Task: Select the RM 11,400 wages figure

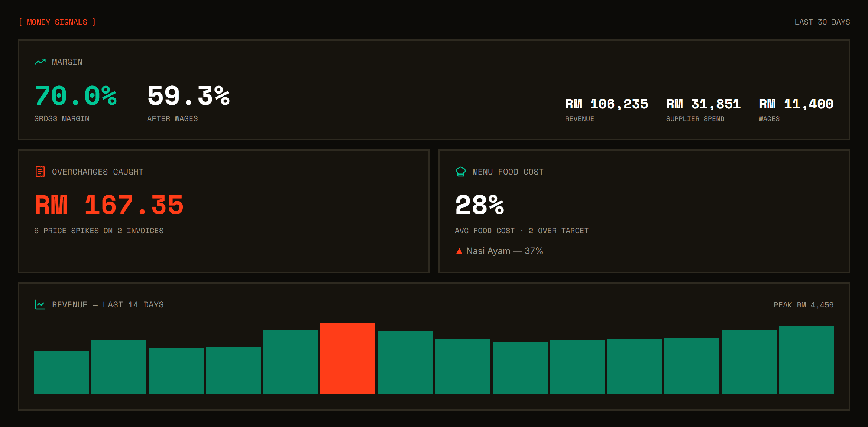Action: [x=796, y=104]
